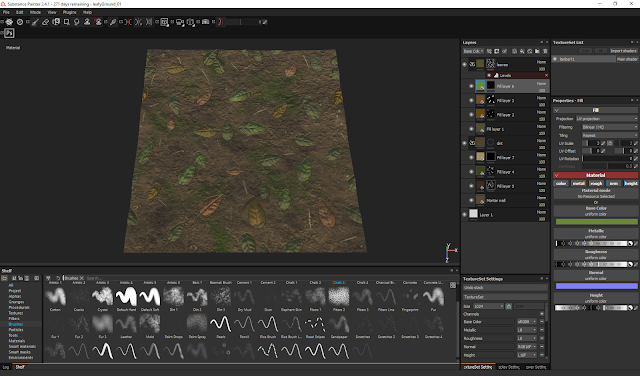
Task: Switch to the Log tab
Action: 6,367
